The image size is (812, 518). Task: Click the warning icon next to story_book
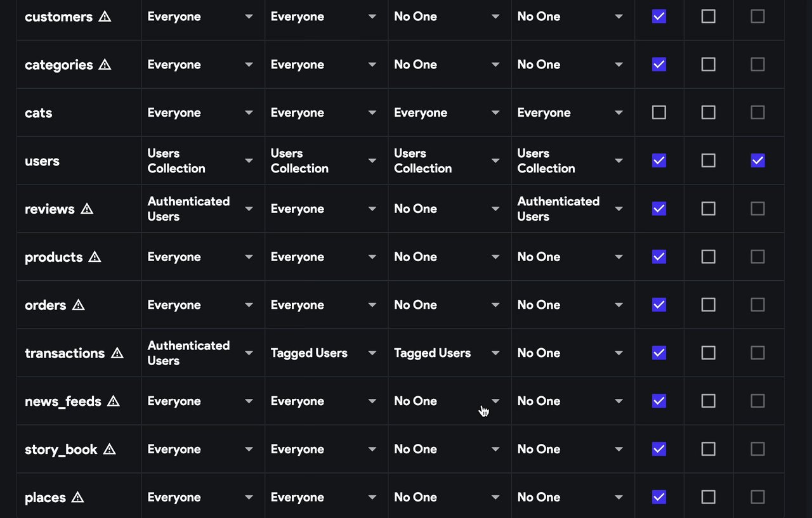110,449
